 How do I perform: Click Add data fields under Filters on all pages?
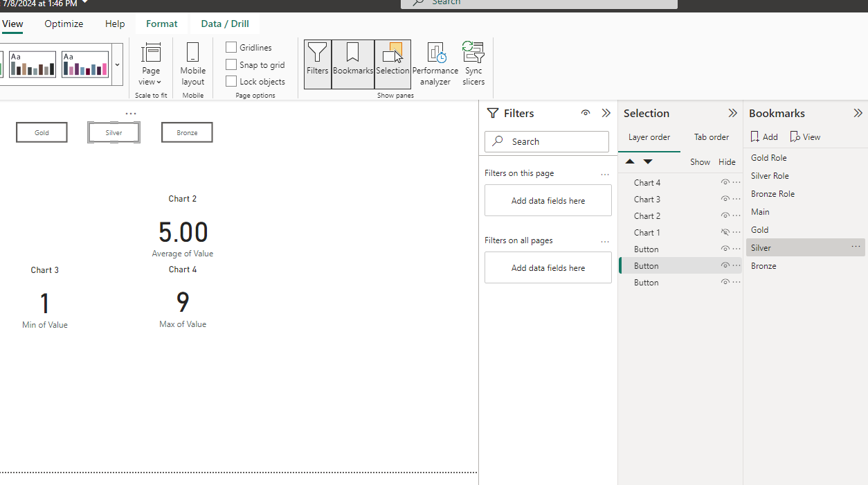pos(548,267)
